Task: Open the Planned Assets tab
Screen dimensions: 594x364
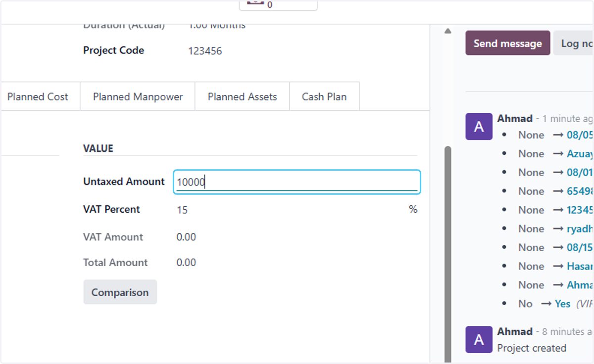Action: (242, 97)
